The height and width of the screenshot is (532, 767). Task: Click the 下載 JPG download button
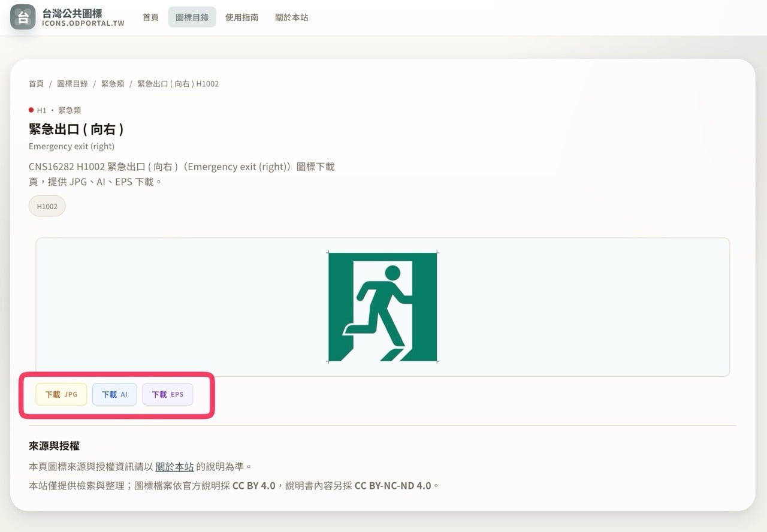coord(61,394)
